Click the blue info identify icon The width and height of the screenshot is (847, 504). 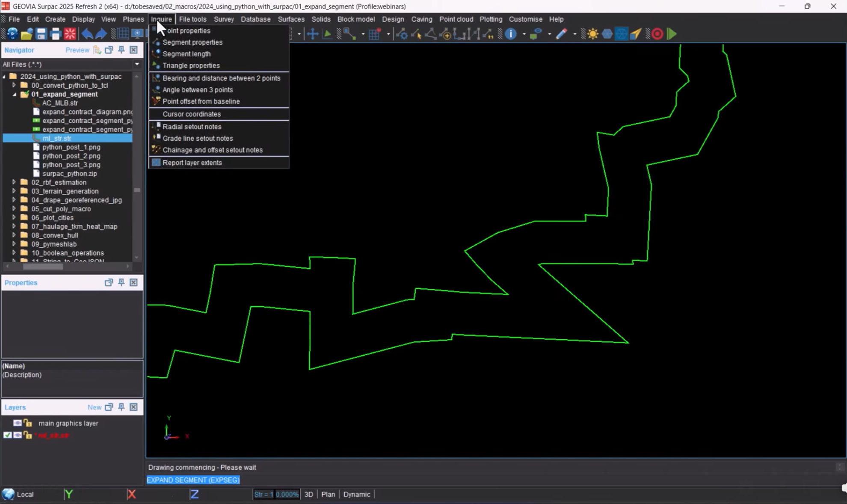pyautogui.click(x=510, y=34)
